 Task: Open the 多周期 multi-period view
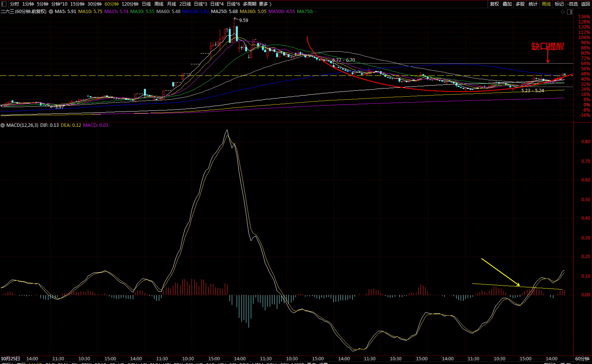pyautogui.click(x=250, y=4)
